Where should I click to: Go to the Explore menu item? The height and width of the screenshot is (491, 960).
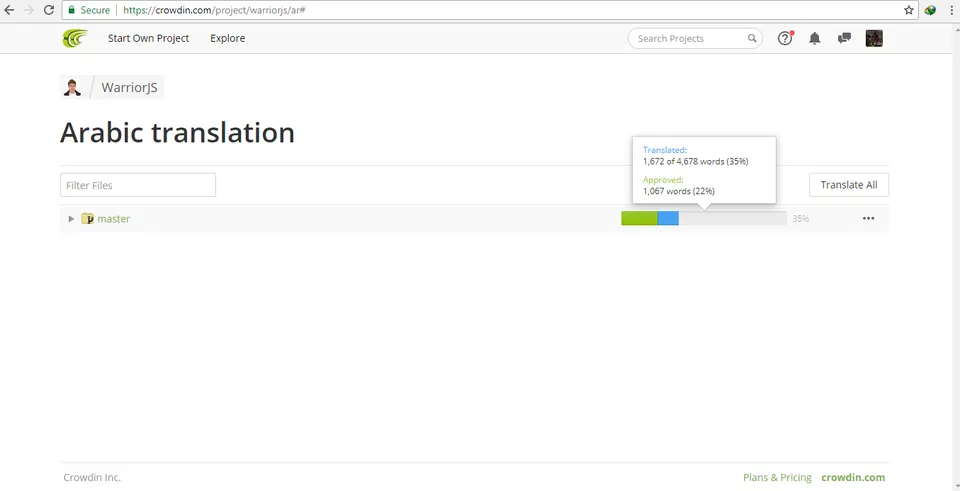[x=228, y=38]
